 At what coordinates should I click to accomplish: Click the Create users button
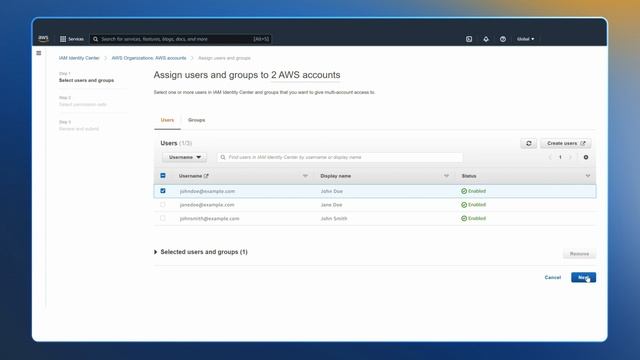point(566,143)
